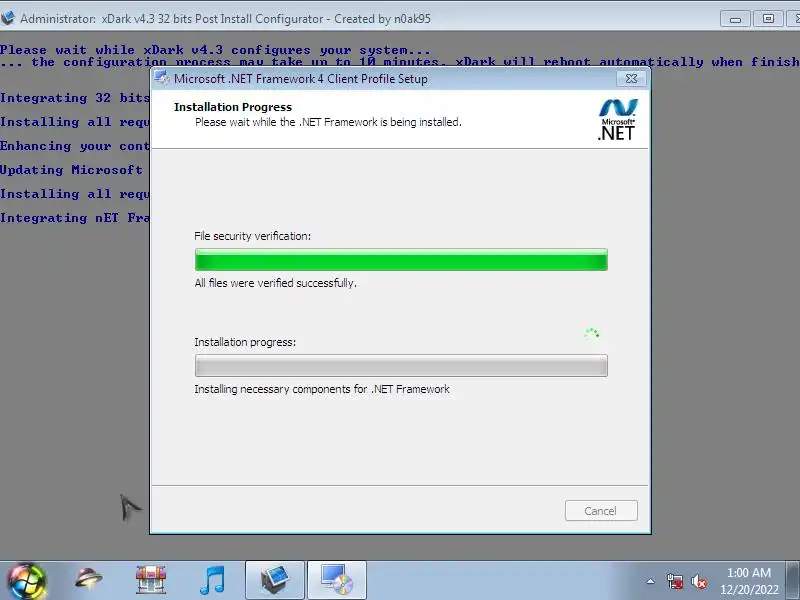Click the 'Integrating nET Fra' console line
Image resolution: width=800 pixels, height=600 pixels.
[75, 218]
